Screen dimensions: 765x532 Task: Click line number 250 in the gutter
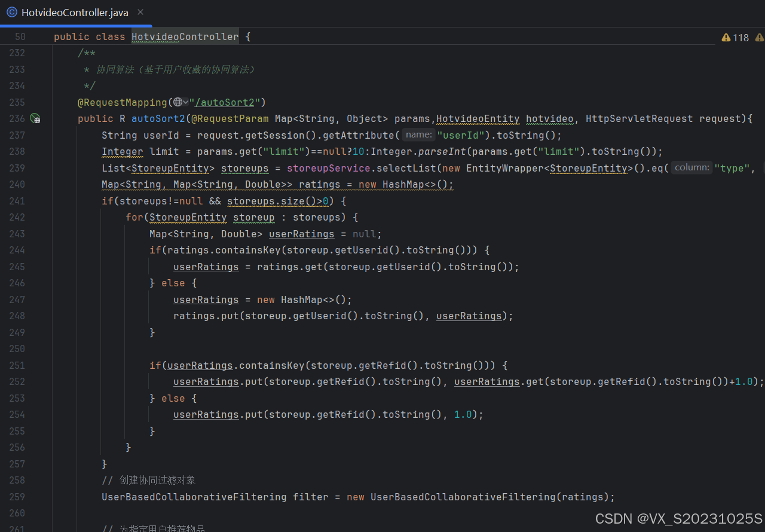(17, 348)
